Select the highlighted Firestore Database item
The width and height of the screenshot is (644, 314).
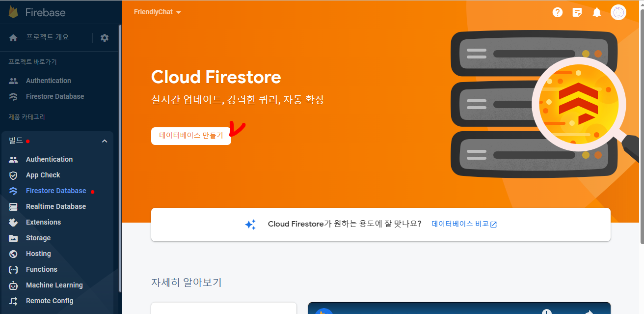pyautogui.click(x=56, y=191)
